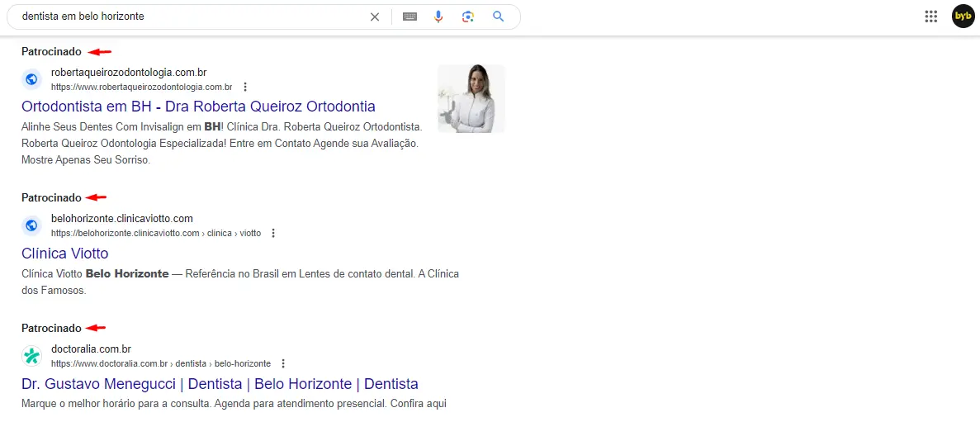Open Dr. Gustavo Menegucci Dentista result link
Viewport: 980px width, 422px height.
220,383
